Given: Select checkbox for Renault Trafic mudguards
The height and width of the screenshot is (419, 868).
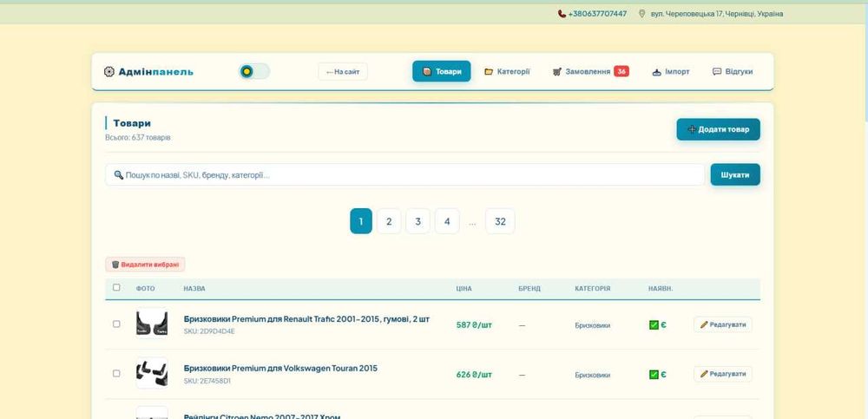Looking at the screenshot, I should pyautogui.click(x=116, y=324).
